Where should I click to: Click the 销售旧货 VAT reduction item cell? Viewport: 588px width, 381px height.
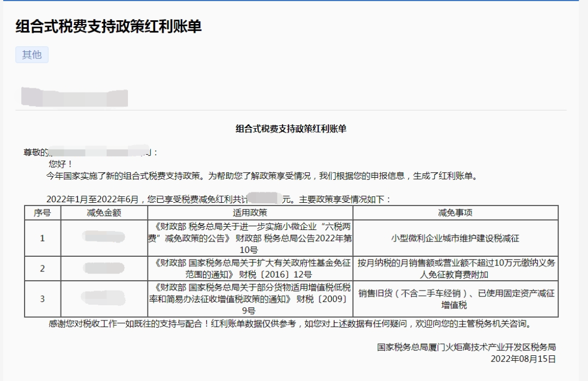[455, 299]
